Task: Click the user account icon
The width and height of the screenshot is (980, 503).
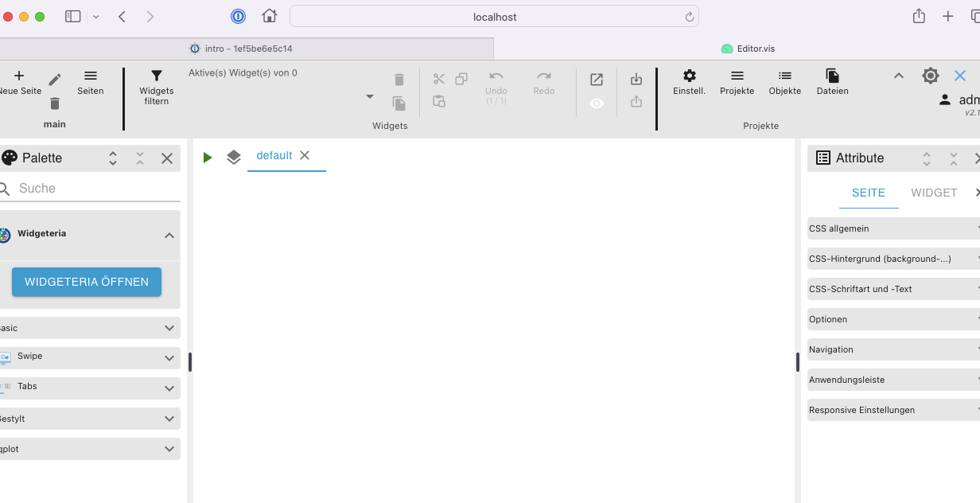Action: [x=945, y=100]
